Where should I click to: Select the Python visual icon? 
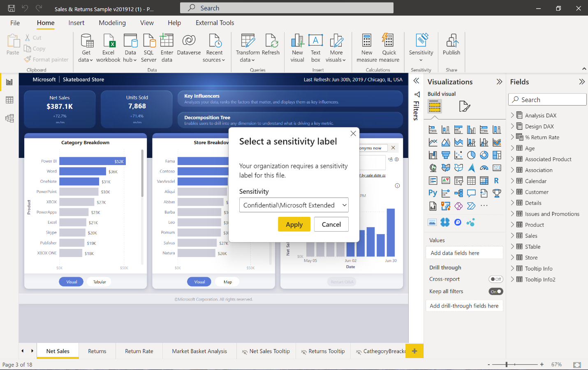click(x=433, y=193)
